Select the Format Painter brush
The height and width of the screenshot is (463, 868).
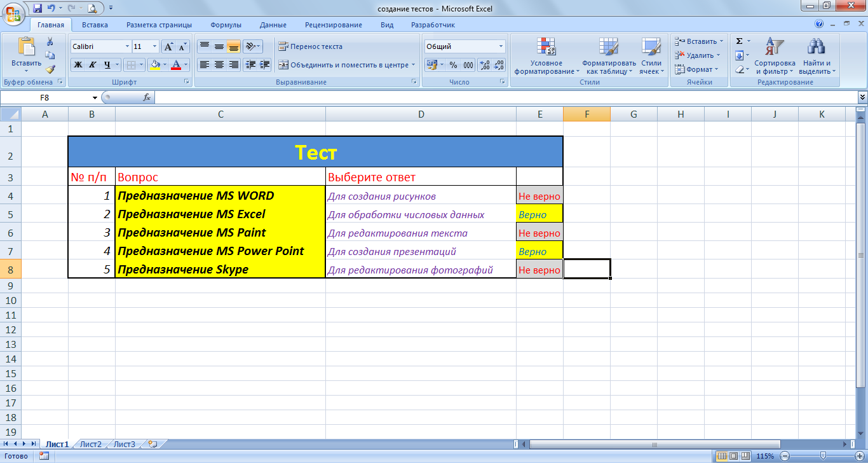click(50, 69)
